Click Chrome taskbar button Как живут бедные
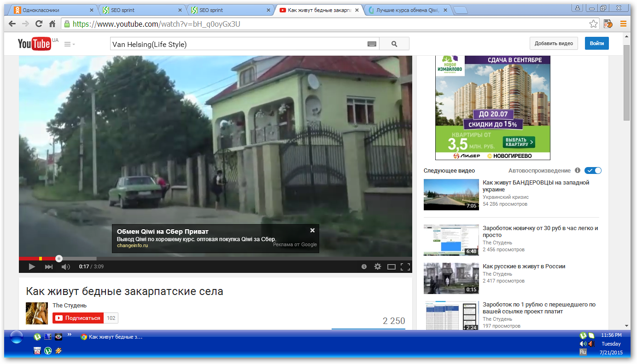 pos(111,337)
